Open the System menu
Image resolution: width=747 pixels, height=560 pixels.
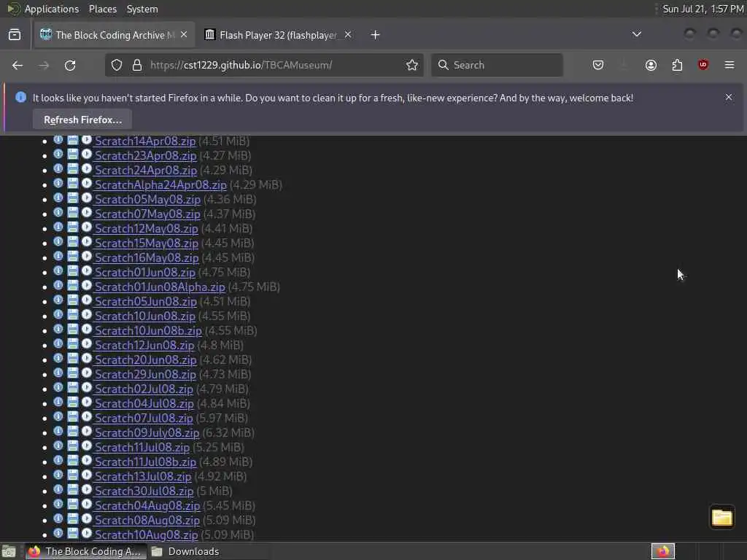pos(142,9)
